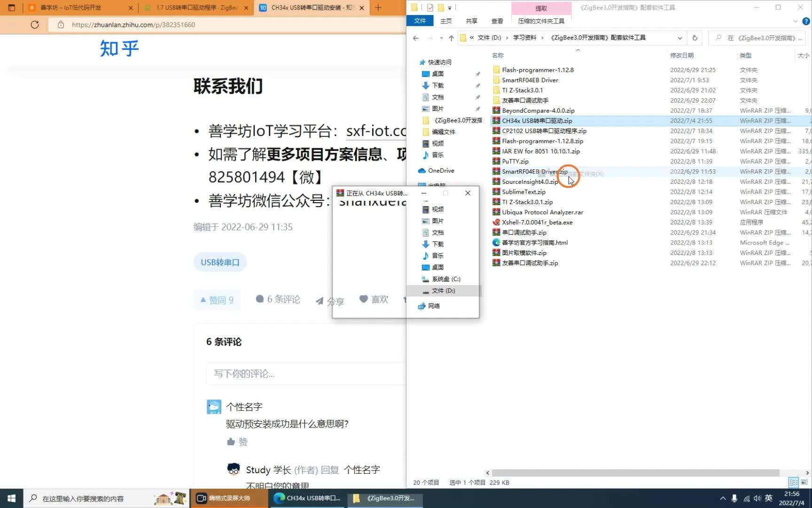Click the 提取 extraction button
This screenshot has height=508, width=812.
[x=541, y=8]
